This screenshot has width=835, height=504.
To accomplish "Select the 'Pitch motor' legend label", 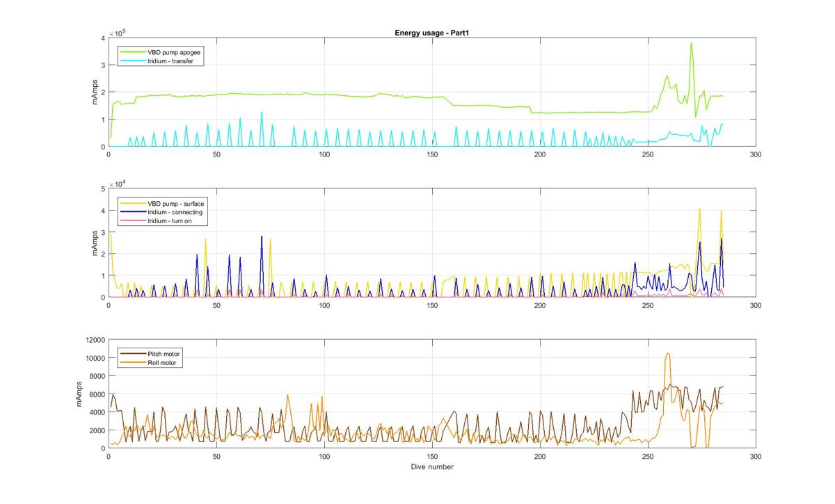I will (164, 354).
